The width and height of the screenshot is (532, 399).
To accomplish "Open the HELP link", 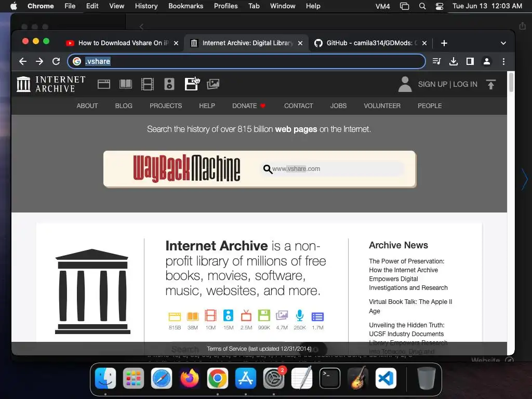I will pos(207,106).
